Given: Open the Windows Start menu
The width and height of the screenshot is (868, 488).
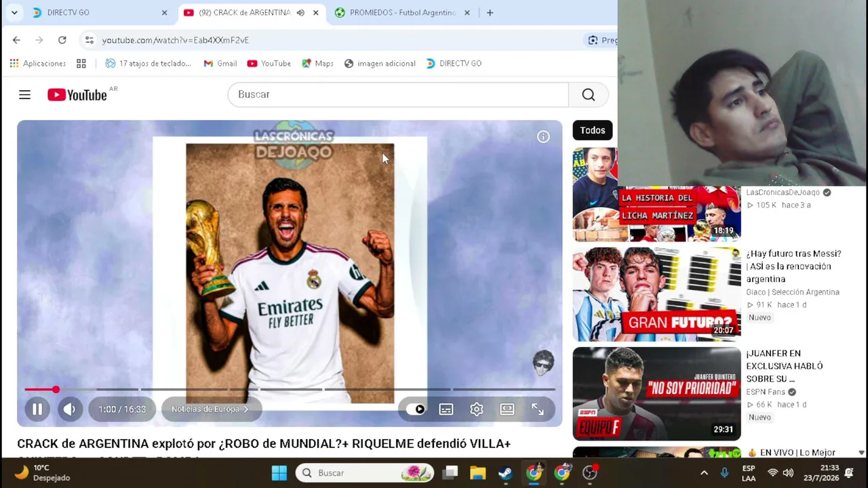Looking at the screenshot, I should point(279,473).
